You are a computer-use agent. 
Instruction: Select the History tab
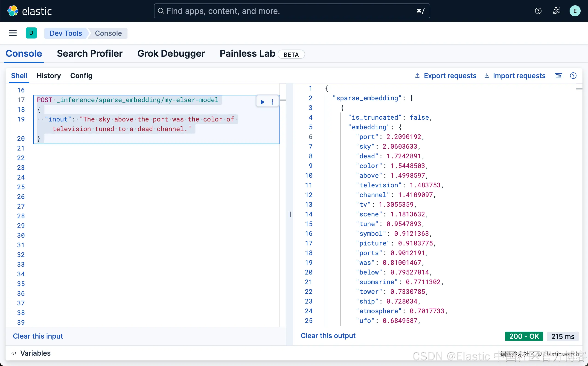[49, 76]
